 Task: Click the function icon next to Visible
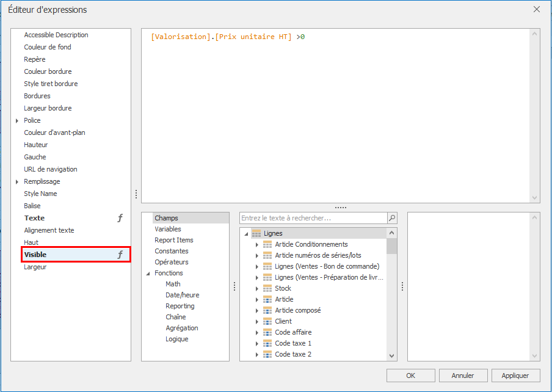pyautogui.click(x=120, y=255)
